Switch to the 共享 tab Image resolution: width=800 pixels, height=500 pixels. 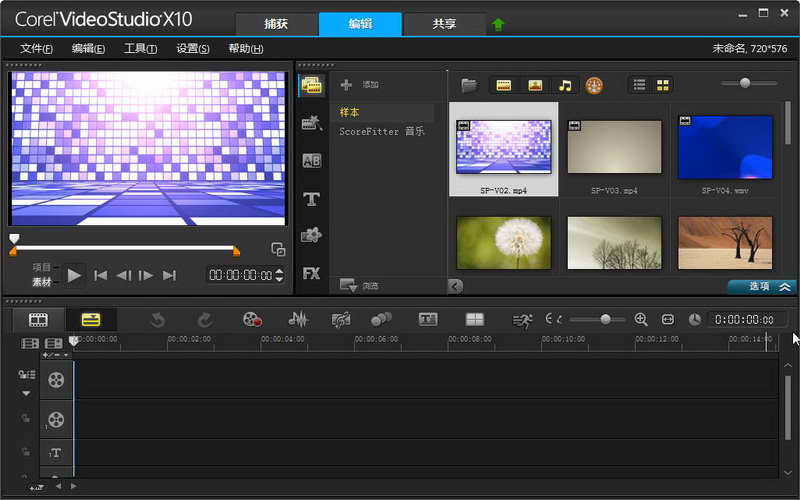coord(445,23)
